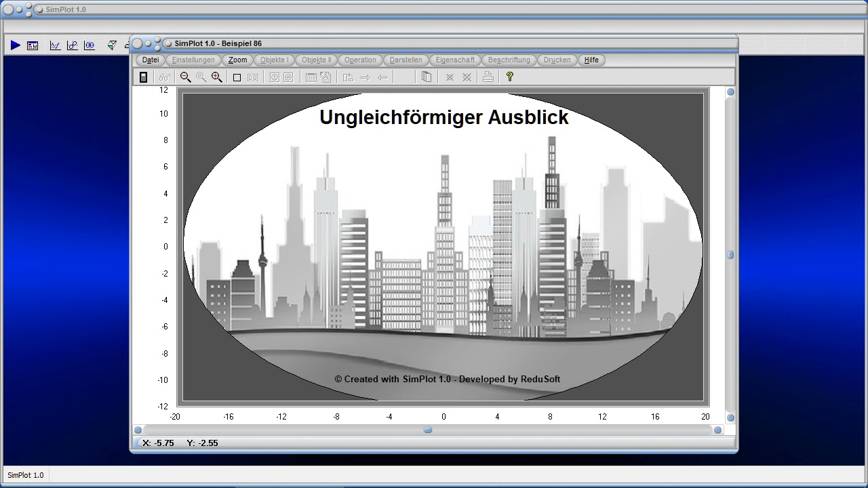Click the double-frame icon
Image resolution: width=868 pixels, height=488 pixels.
[x=252, y=77]
